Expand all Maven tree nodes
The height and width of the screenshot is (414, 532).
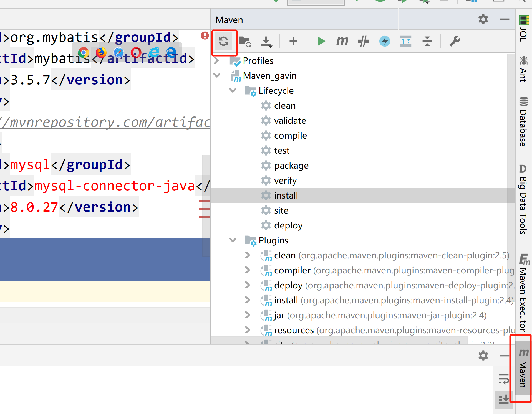(406, 42)
